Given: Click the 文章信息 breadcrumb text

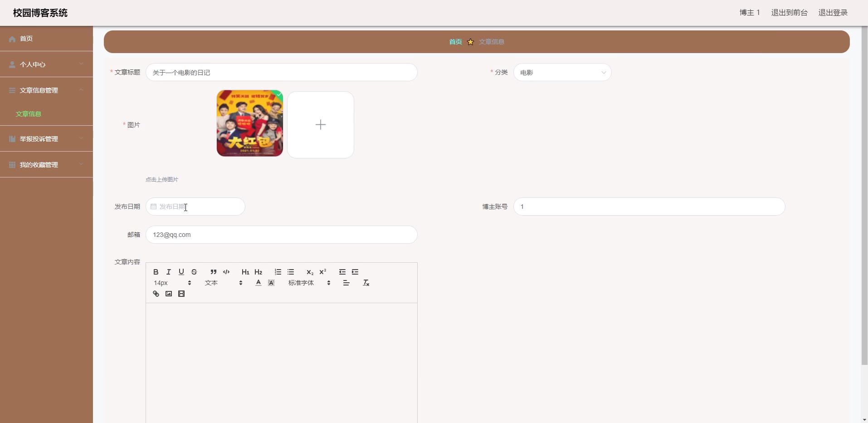Looking at the screenshot, I should [492, 42].
